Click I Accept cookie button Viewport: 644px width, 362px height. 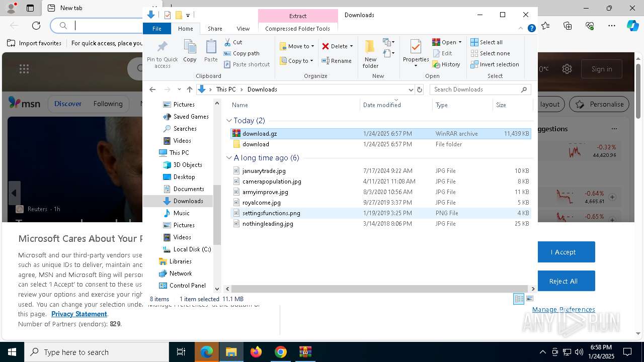[563, 252]
